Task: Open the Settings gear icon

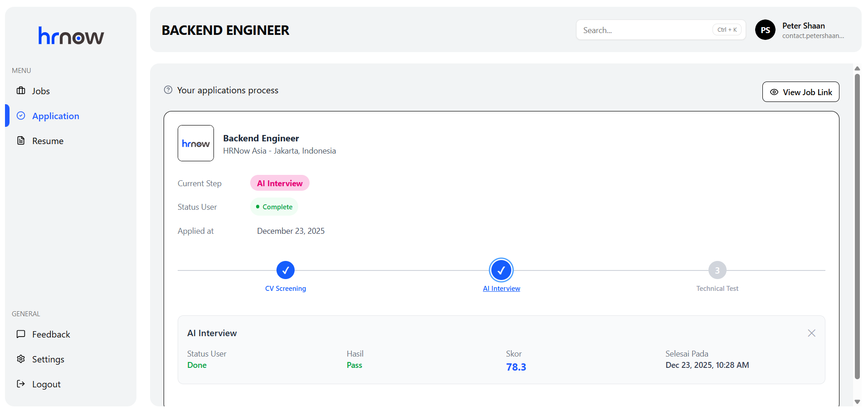Action: [x=21, y=359]
